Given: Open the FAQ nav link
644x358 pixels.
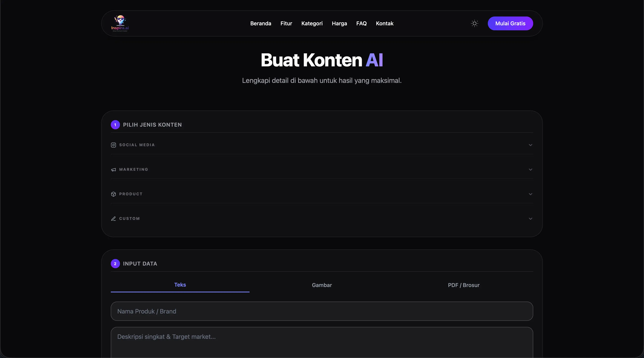Looking at the screenshot, I should pyautogui.click(x=361, y=24).
